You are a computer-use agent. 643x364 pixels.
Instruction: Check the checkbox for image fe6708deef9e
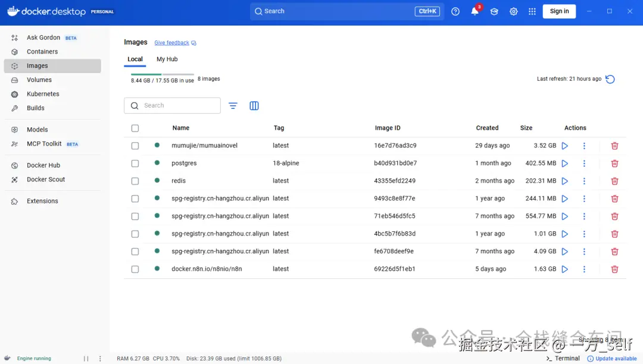coord(135,252)
